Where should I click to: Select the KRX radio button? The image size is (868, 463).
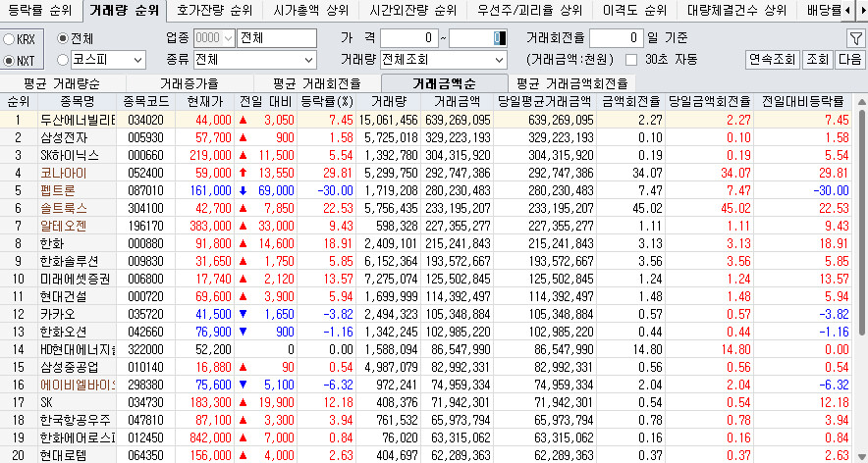tap(10, 39)
